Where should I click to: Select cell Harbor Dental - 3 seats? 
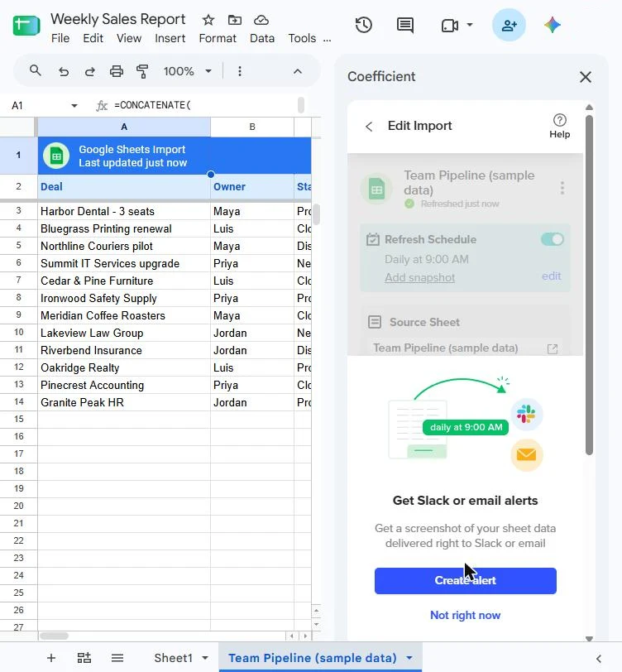[x=124, y=211]
